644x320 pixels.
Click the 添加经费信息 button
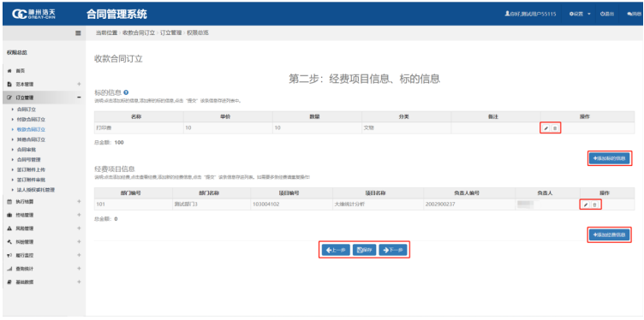(x=609, y=235)
